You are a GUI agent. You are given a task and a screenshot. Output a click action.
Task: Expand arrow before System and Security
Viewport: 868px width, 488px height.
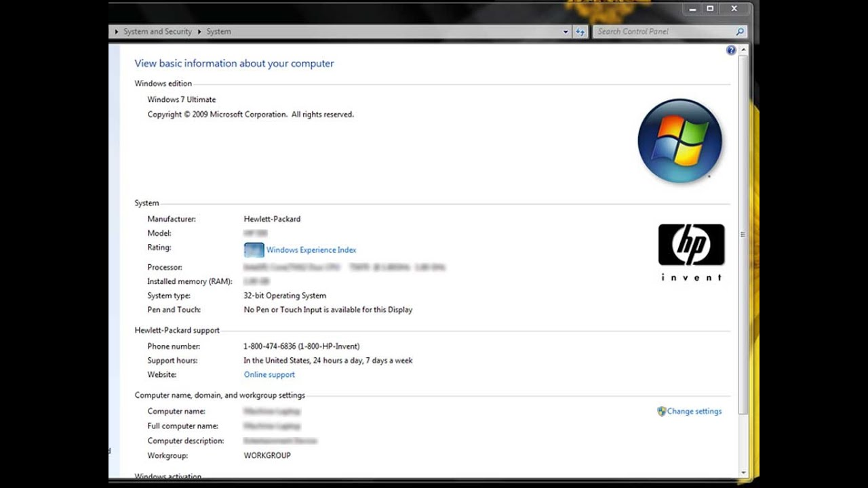(x=117, y=32)
